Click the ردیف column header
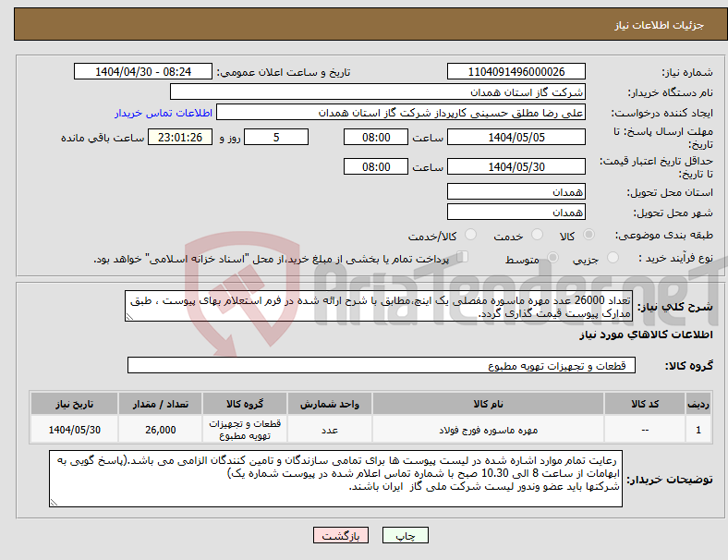This screenshot has width=728, height=560. [698, 404]
